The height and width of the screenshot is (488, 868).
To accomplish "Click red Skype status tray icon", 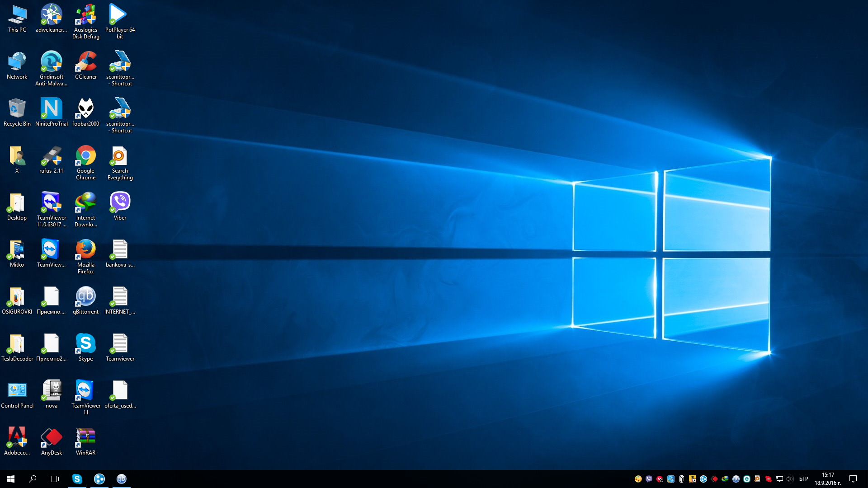I will point(769,479).
